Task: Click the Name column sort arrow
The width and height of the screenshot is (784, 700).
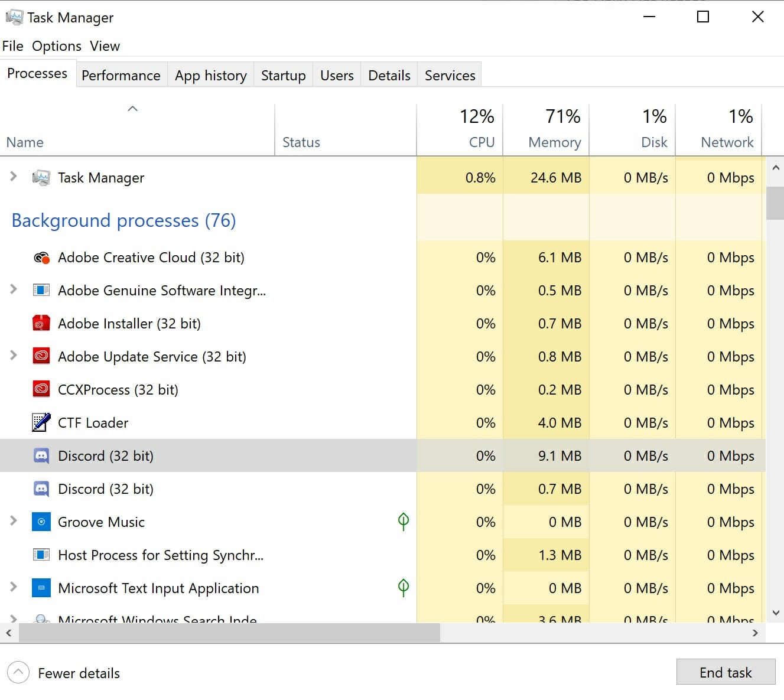Action: [132, 109]
